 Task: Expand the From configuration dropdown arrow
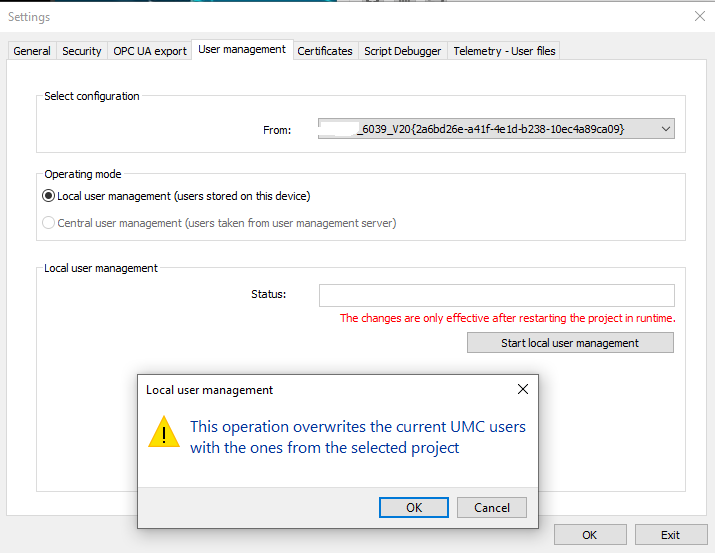(x=666, y=129)
